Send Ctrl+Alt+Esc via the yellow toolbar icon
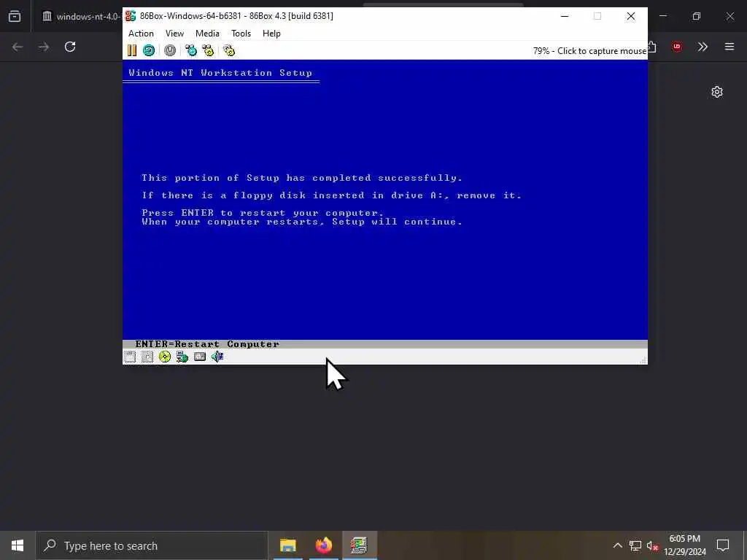This screenshot has width=747, height=560. point(208,50)
